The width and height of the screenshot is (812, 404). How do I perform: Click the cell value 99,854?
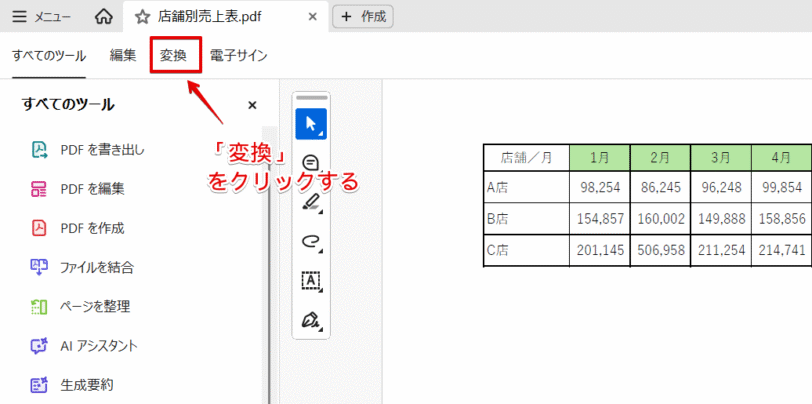(782, 187)
